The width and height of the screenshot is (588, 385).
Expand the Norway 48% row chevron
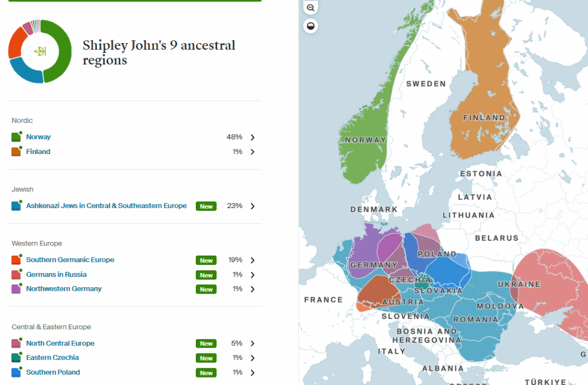pyautogui.click(x=252, y=137)
